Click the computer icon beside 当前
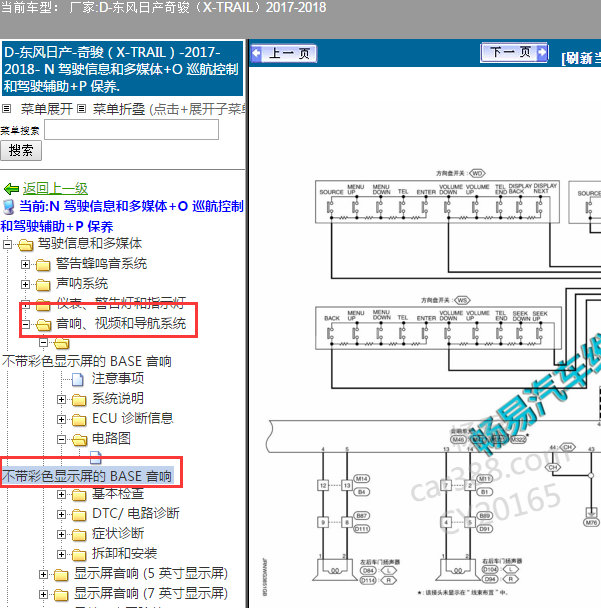The height and width of the screenshot is (608, 601). pyautogui.click(x=9, y=207)
